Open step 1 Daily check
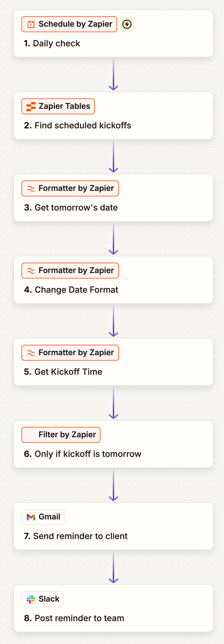The height and width of the screenshot is (644, 224). [x=113, y=33]
